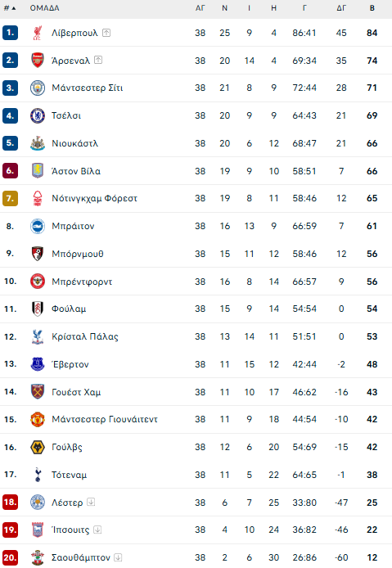The image size is (392, 568).
Task: Sort by the ΔΓ goal difference header
Action: pos(341,8)
